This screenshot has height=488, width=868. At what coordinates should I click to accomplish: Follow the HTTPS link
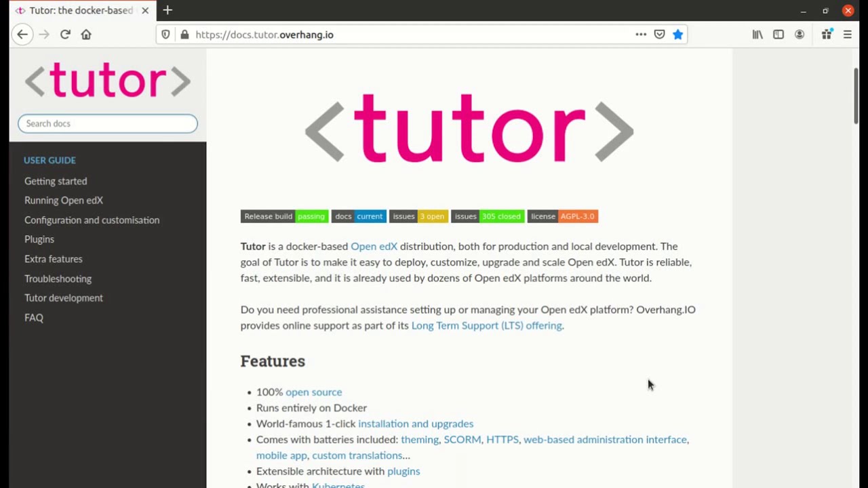[x=502, y=440]
